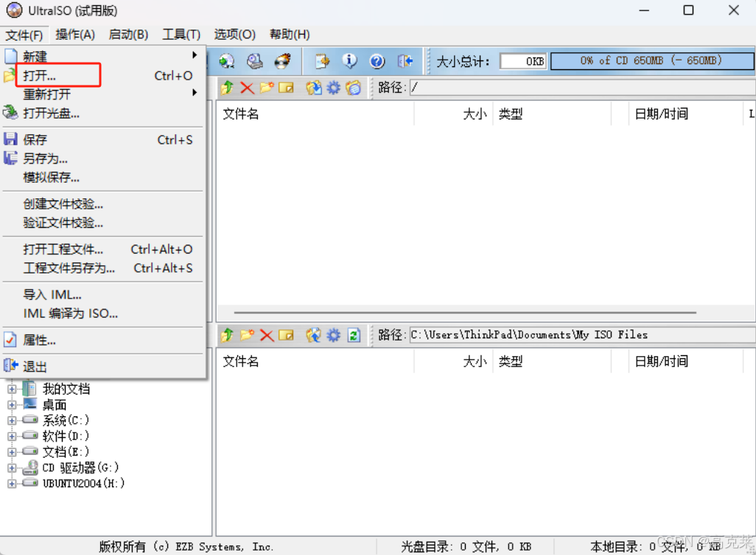The width and height of the screenshot is (756, 555).
Task: Click the image pane horizontal scrollbar
Action: coord(465,313)
